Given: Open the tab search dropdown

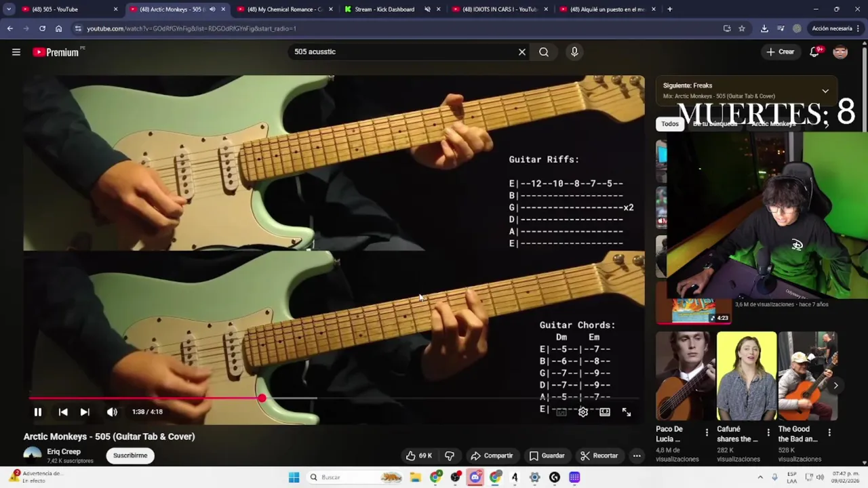Looking at the screenshot, I should pos(8,9).
